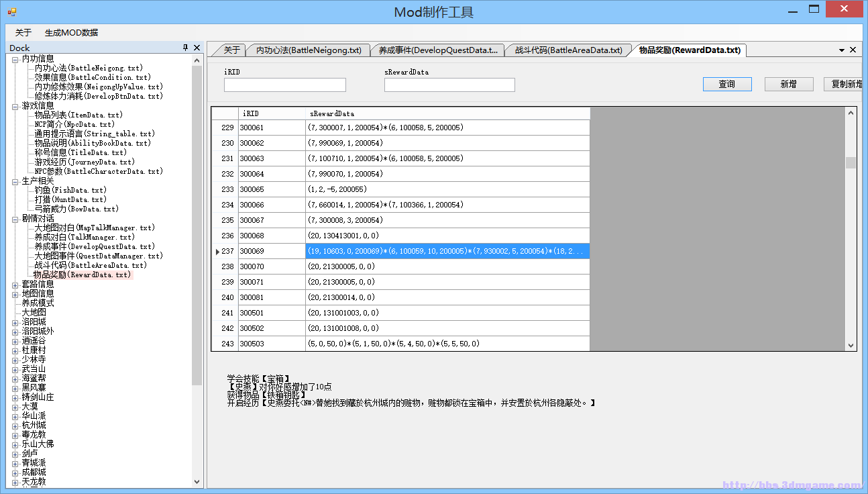868x494 pixels.
Task: Click the 新增 button
Action: [x=789, y=84]
